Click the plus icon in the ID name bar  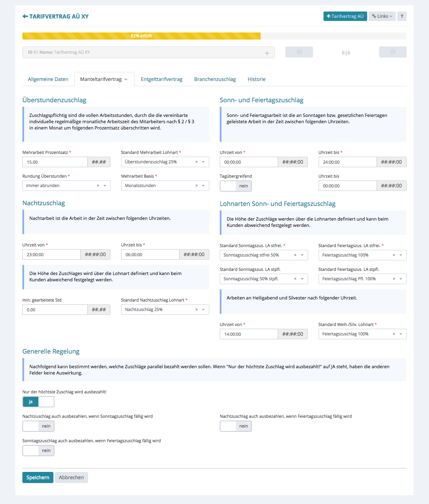pyautogui.click(x=267, y=53)
